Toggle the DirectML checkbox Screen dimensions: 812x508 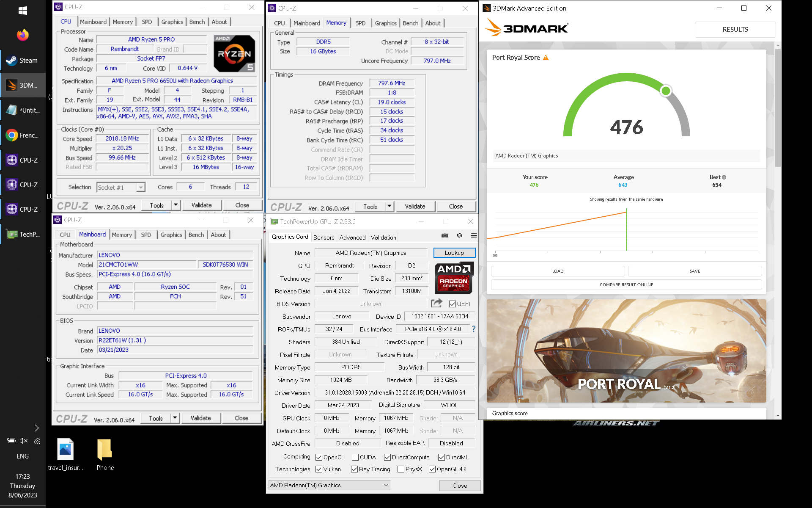coord(442,457)
